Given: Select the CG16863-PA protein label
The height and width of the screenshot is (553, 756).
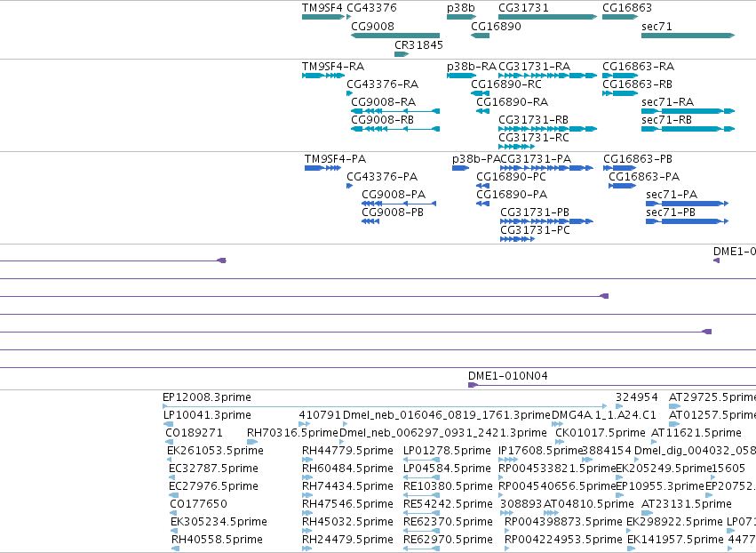Looking at the screenshot, I should 644,177.
